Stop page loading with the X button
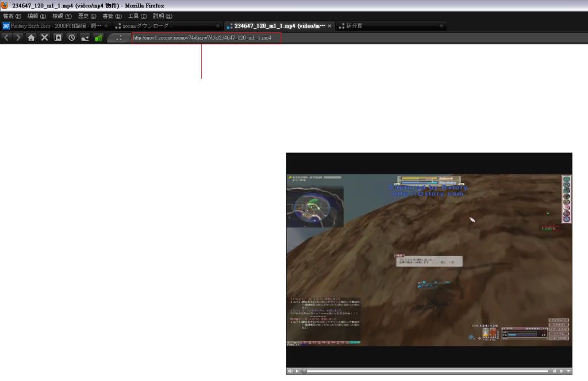 (x=45, y=37)
